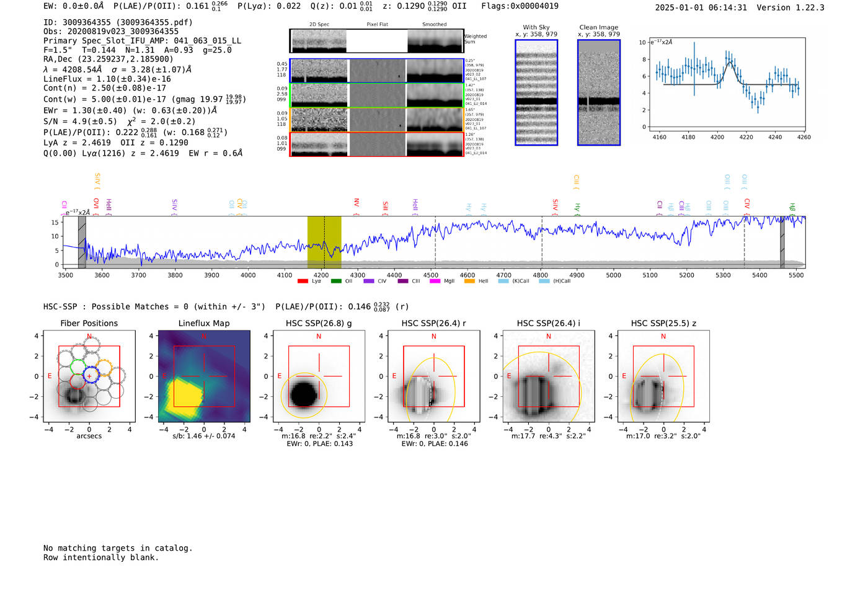
Task: Click the "Version 1.22.3" text
Action: point(790,8)
